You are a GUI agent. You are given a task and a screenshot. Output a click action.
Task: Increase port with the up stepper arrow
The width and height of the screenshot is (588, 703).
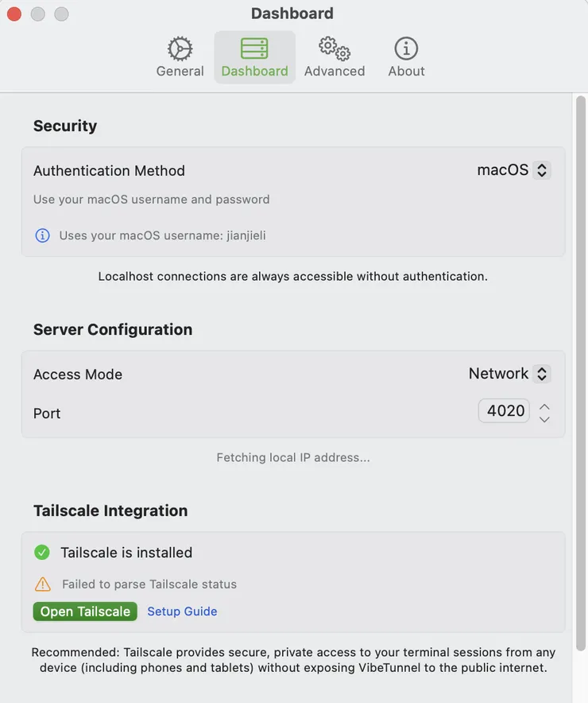(544, 406)
